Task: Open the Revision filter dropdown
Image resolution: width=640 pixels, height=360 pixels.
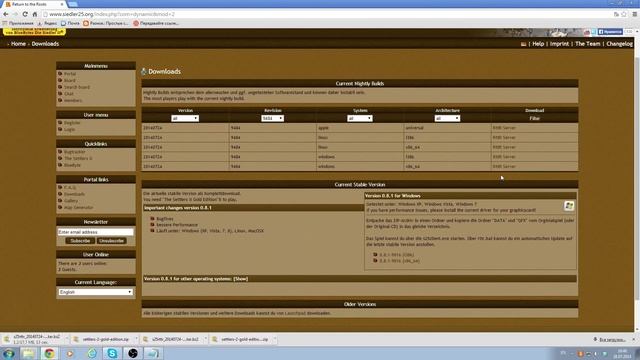Action: point(273,118)
